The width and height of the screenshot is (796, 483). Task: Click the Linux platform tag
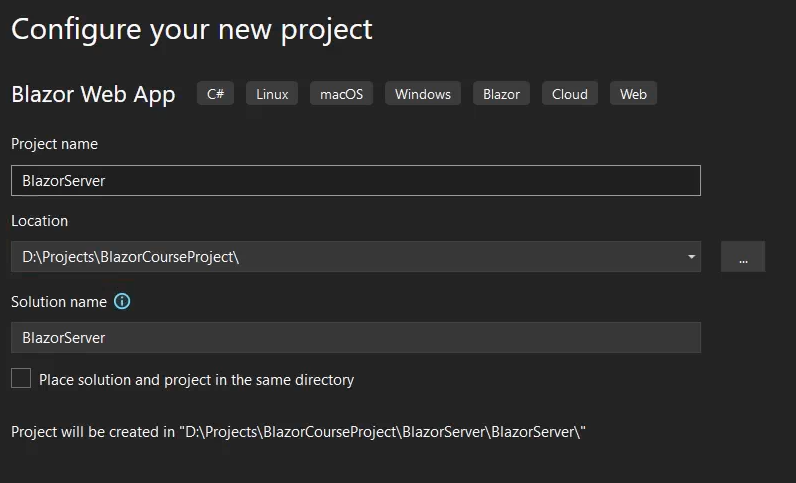(272, 93)
